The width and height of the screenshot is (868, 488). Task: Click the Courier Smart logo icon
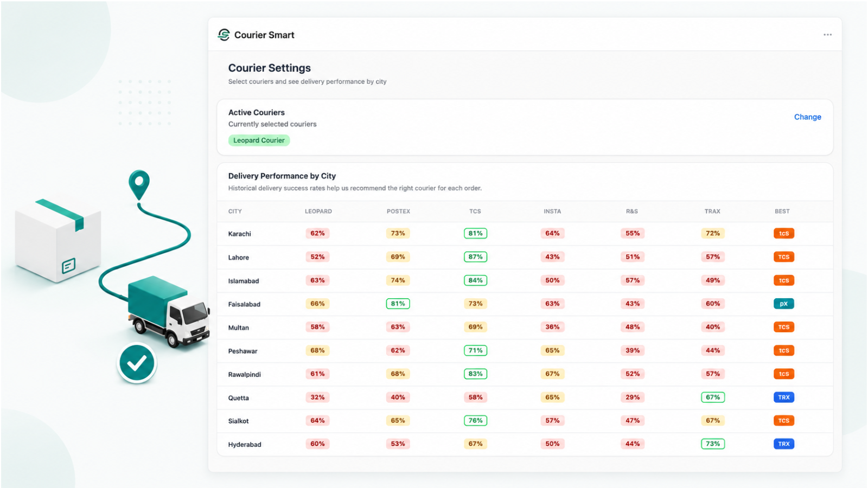pos(224,35)
